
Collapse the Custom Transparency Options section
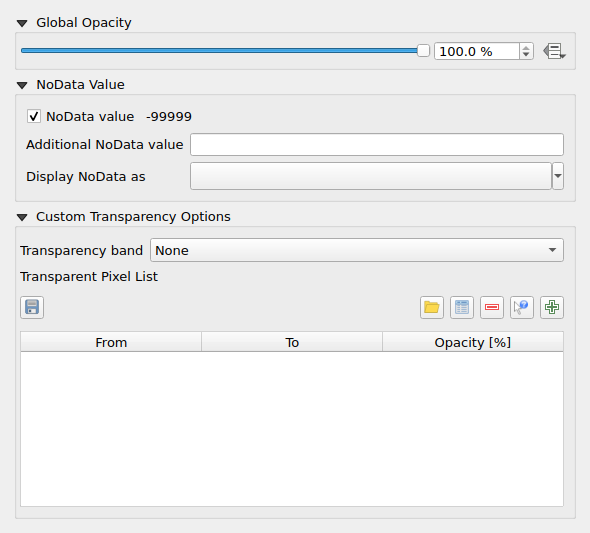pyautogui.click(x=22, y=217)
